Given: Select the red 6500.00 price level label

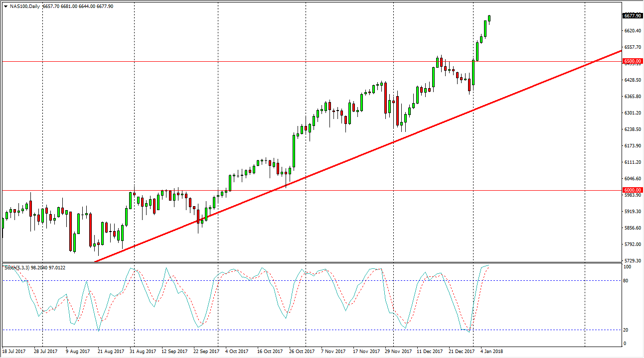Looking at the screenshot, I should pos(632,61).
